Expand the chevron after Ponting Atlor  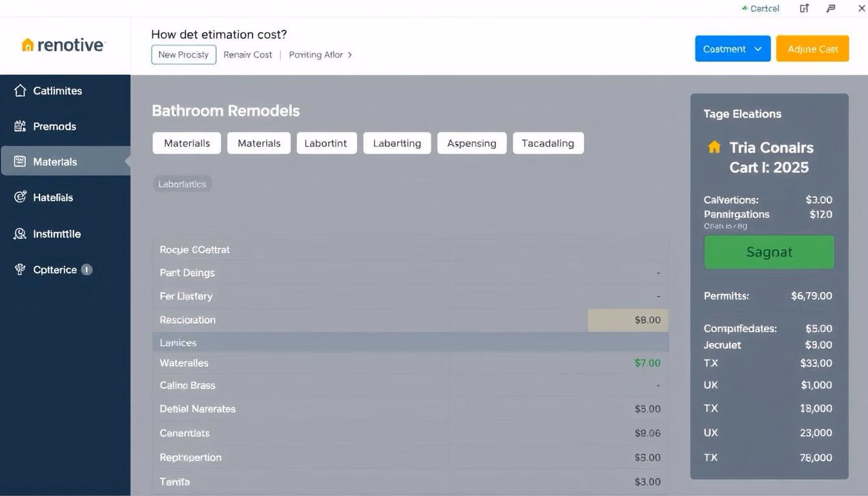point(350,55)
